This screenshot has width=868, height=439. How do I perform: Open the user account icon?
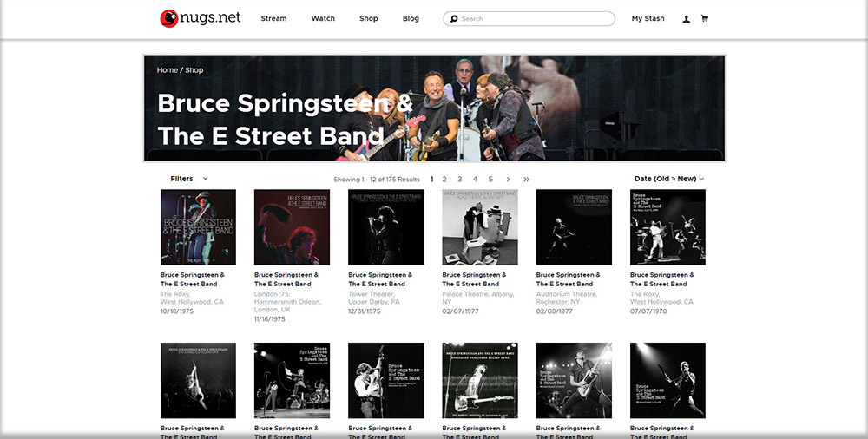pyautogui.click(x=687, y=19)
